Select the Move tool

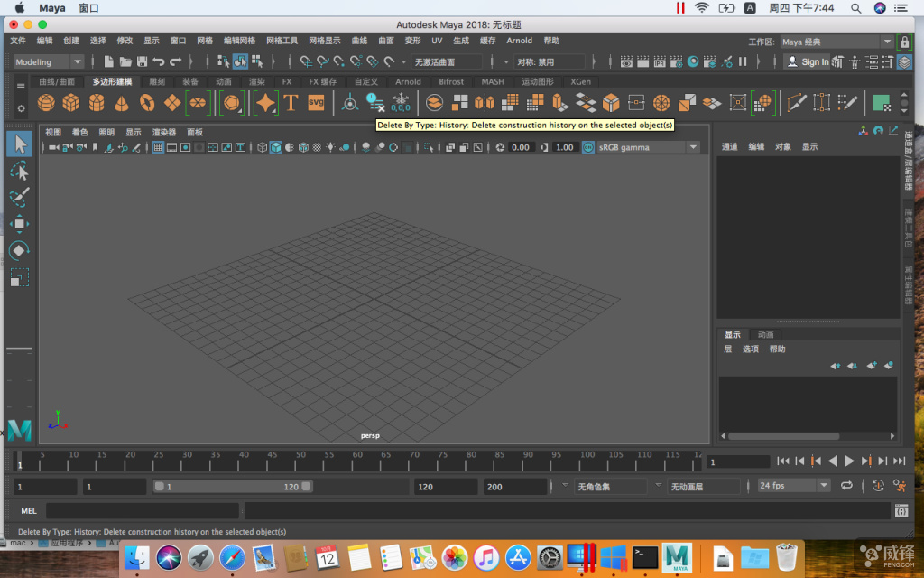pyautogui.click(x=20, y=224)
